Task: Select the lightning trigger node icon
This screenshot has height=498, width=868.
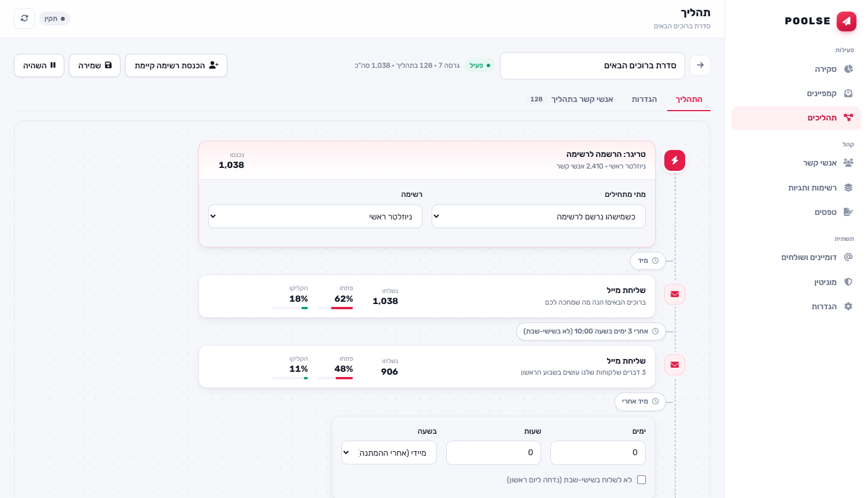Action: [675, 160]
